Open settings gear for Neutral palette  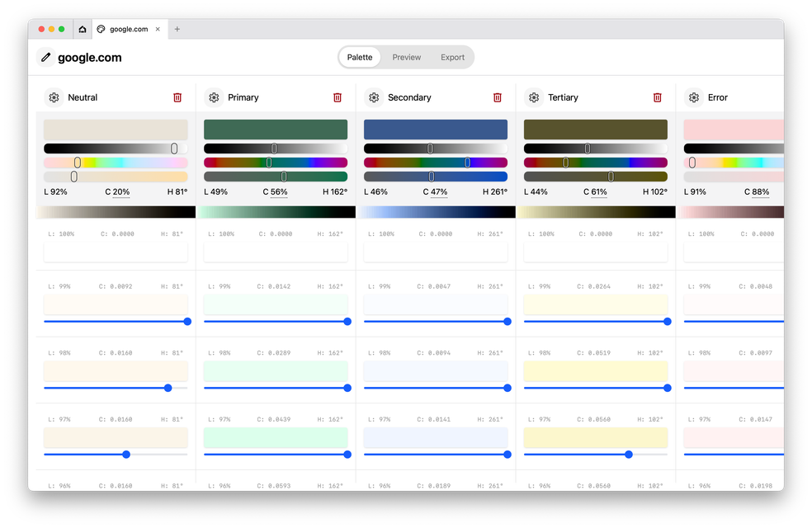[54, 97]
